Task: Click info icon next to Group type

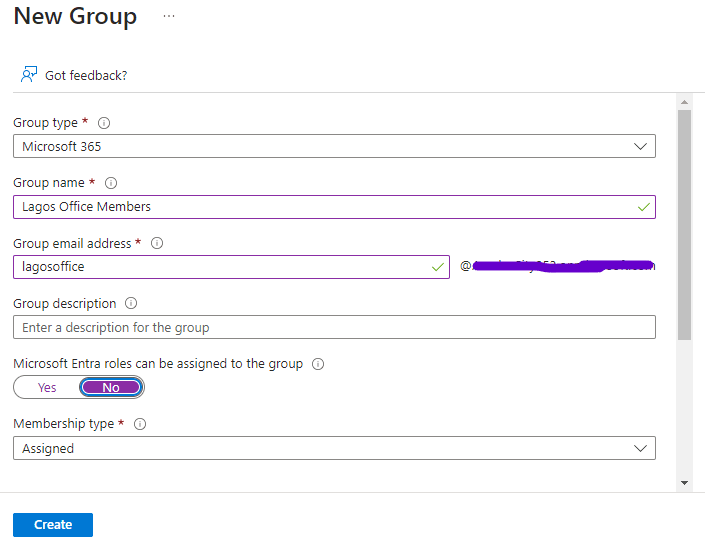Action: pyautogui.click(x=104, y=123)
